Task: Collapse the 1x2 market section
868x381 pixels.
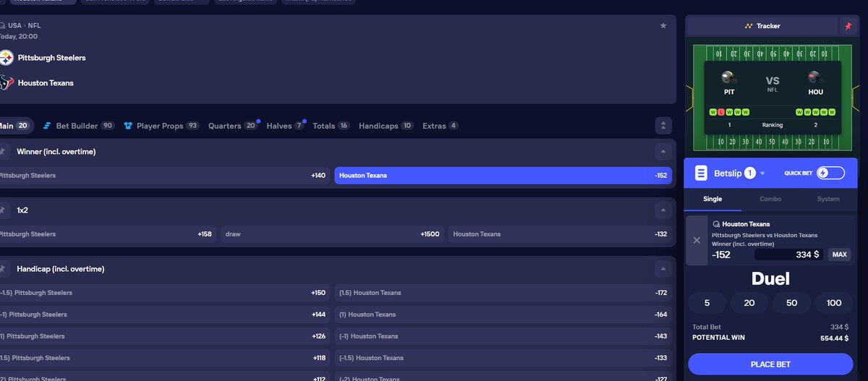Action: [x=663, y=210]
